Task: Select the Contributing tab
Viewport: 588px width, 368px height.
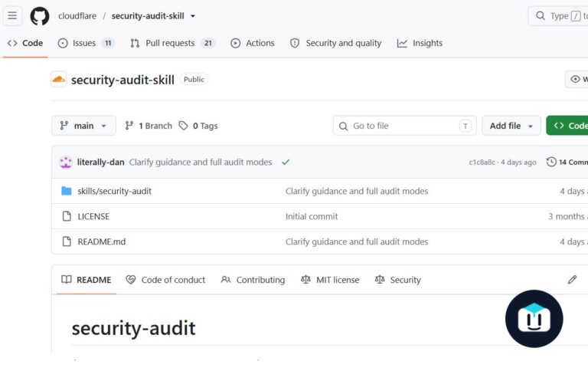Action: click(253, 280)
